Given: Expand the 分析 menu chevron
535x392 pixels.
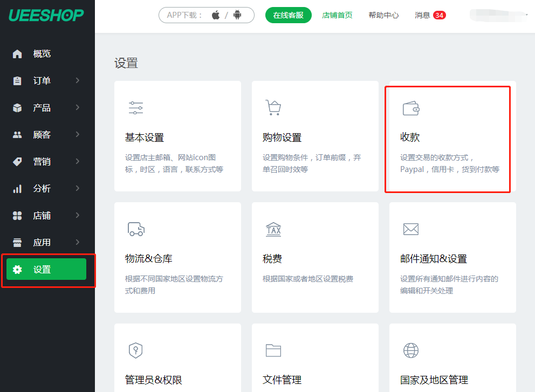Looking at the screenshot, I should pyautogui.click(x=78, y=188).
